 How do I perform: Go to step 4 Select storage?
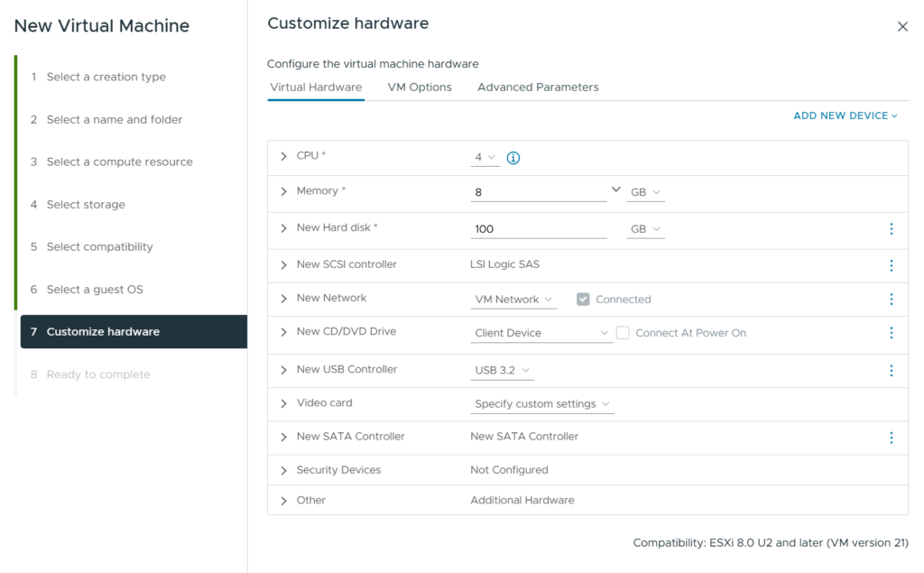tap(86, 205)
